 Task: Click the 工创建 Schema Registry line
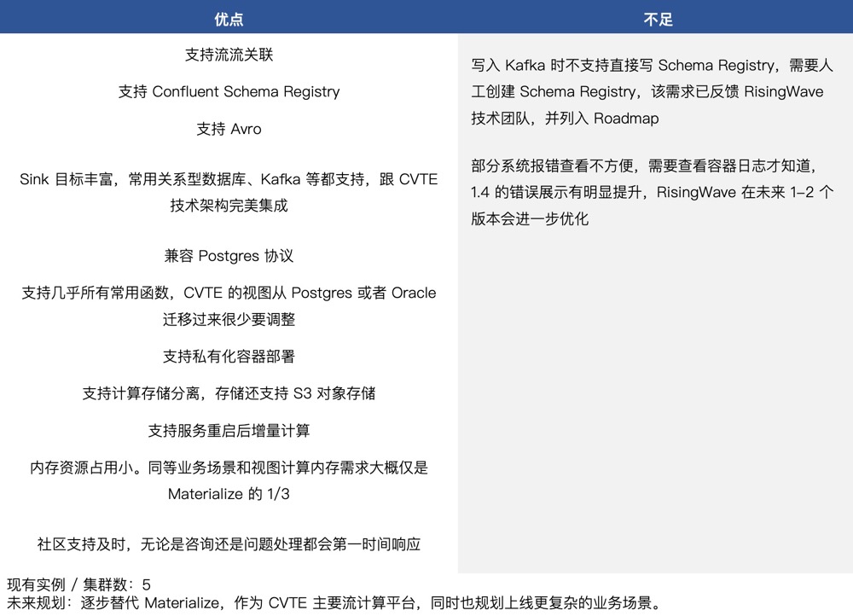point(647,91)
